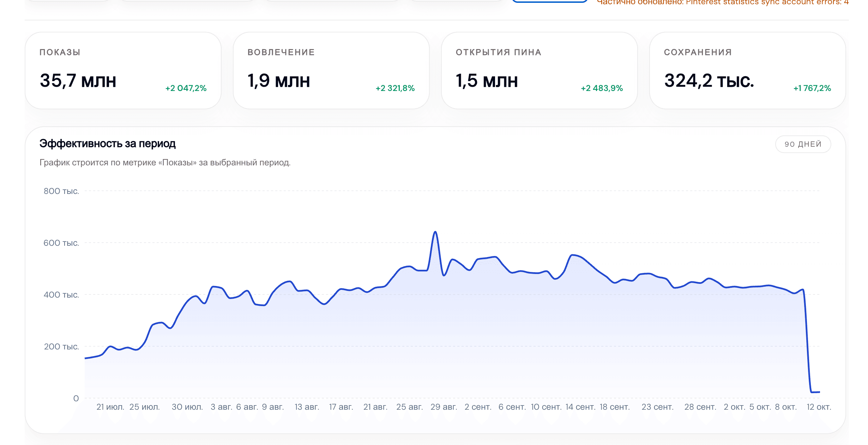Open the Вовлечение metric card

pos(331,71)
